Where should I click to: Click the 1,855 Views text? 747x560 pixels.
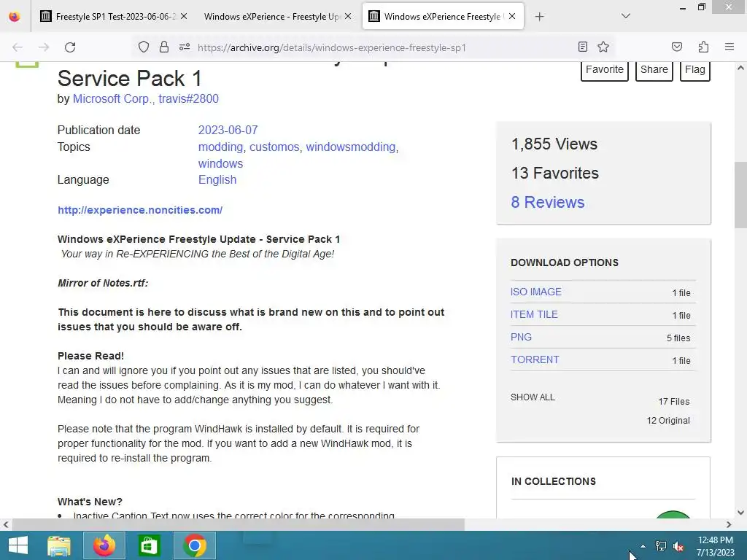tap(554, 144)
